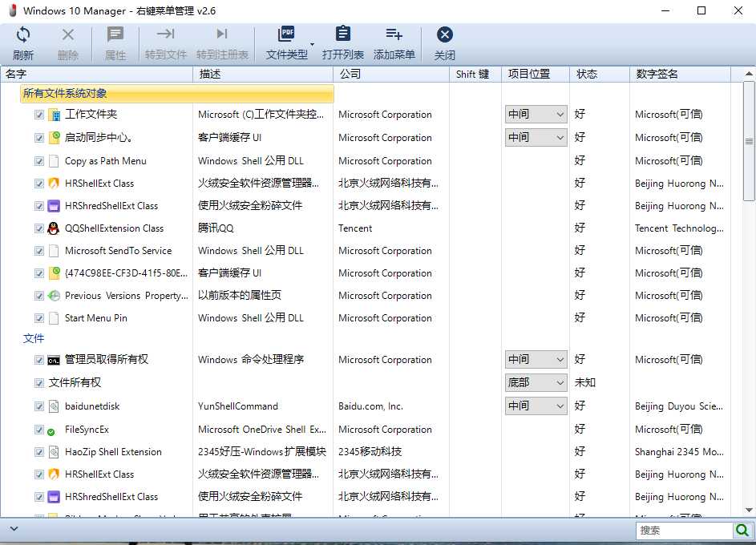Sort by the 状态 column header
The image size is (756, 545).
600,74
